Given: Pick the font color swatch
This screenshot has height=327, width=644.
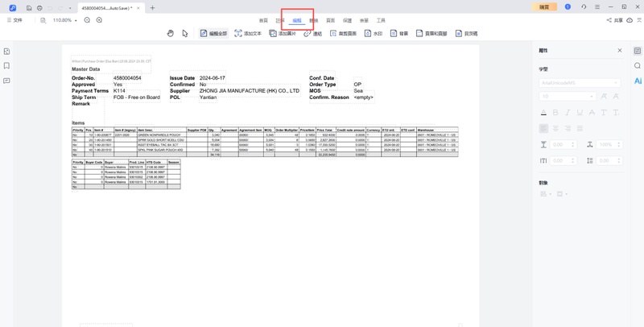Looking at the screenshot, I should point(543,113).
